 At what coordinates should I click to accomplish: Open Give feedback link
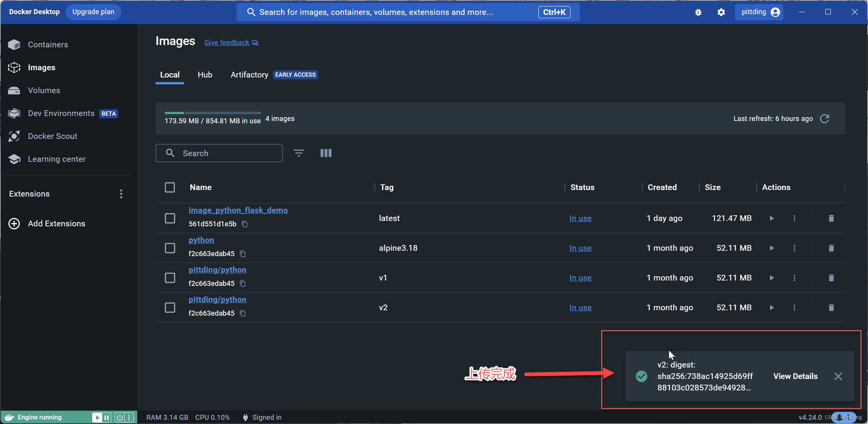pos(231,43)
